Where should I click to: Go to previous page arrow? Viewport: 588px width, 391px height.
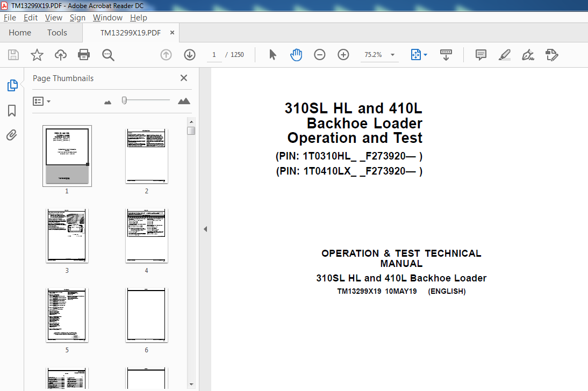[166, 55]
